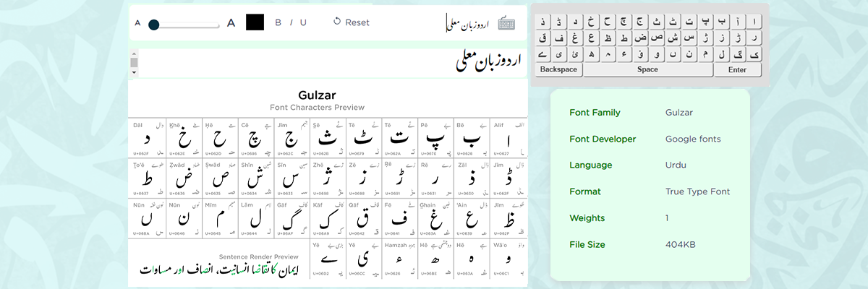Click the Urdu text input field in toolbar
The height and width of the screenshot is (289, 868).
coord(467,23)
